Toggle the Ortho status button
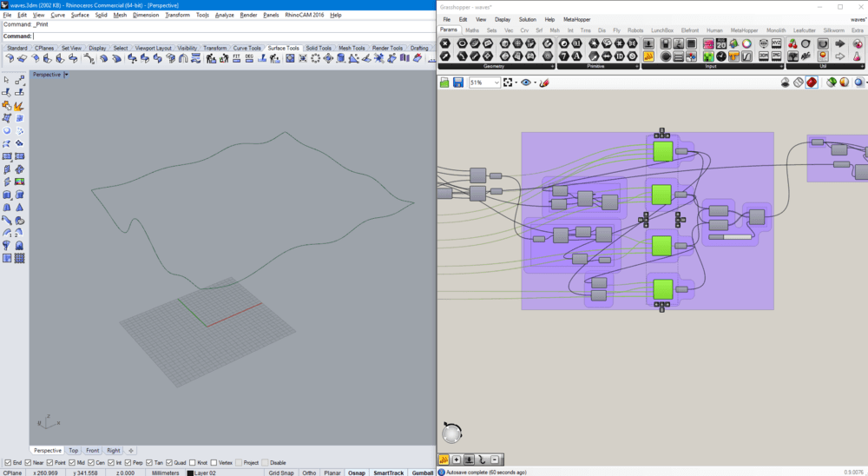The height and width of the screenshot is (476, 868). (309, 473)
